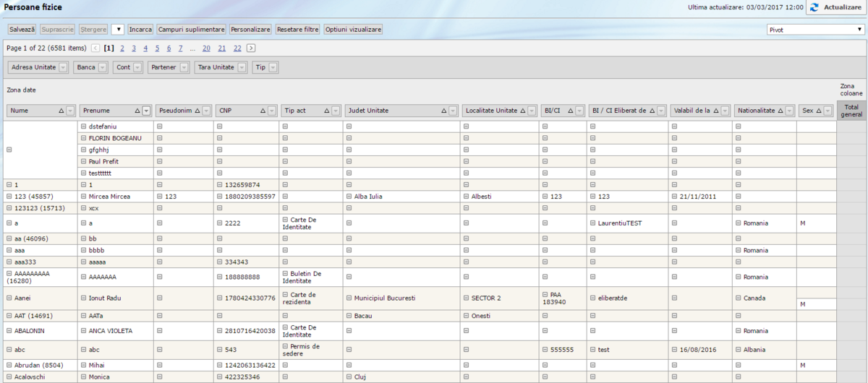
Task: Click the Sex column filter icon
Action: pyautogui.click(x=827, y=111)
